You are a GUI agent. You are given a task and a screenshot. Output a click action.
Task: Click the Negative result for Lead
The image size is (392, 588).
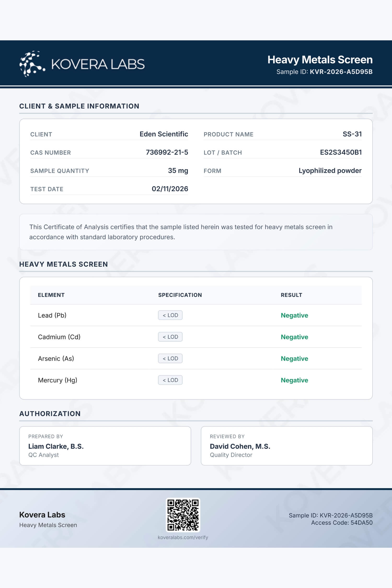point(294,315)
